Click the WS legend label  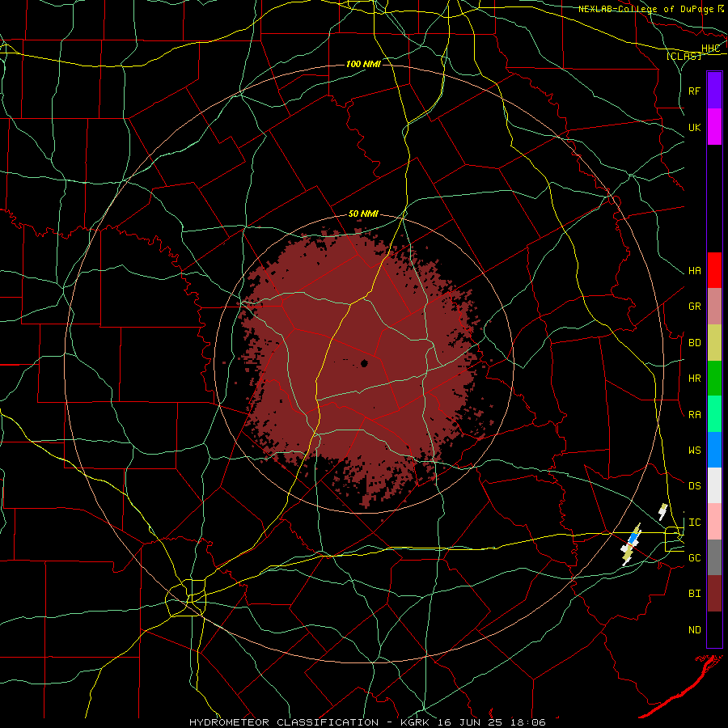(694, 451)
